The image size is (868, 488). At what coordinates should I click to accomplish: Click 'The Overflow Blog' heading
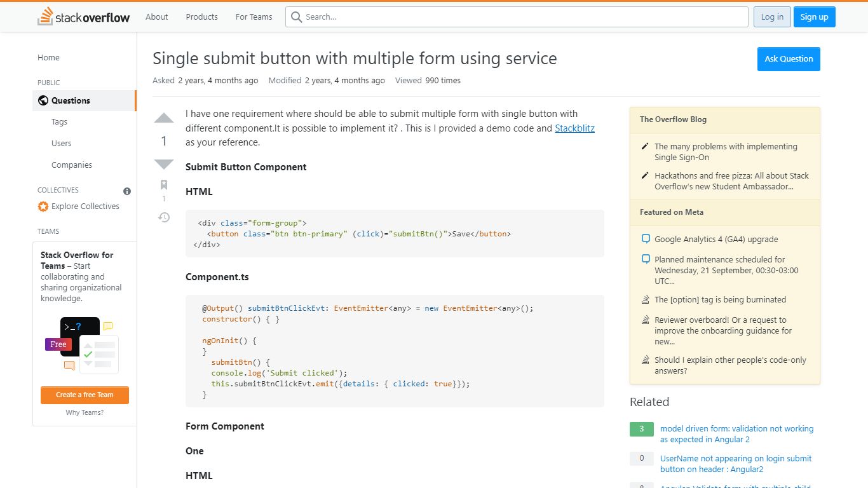point(673,119)
